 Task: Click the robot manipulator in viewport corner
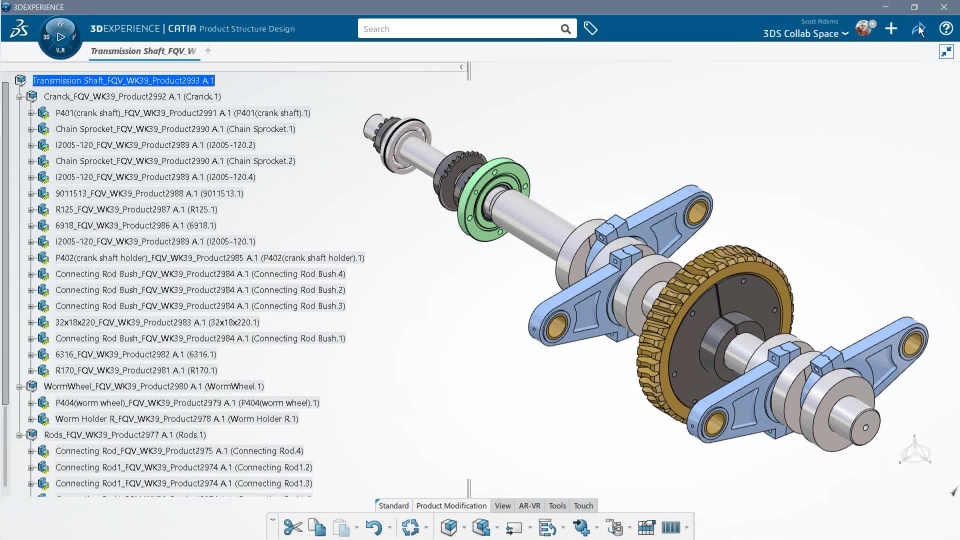[915, 449]
